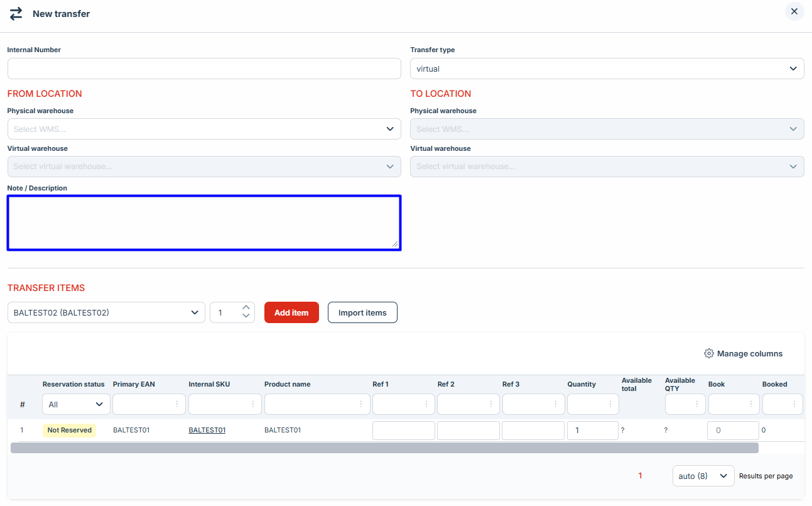The width and height of the screenshot is (812, 506).
Task: Open the BALTEST02 item selector dropdown
Action: 106,312
